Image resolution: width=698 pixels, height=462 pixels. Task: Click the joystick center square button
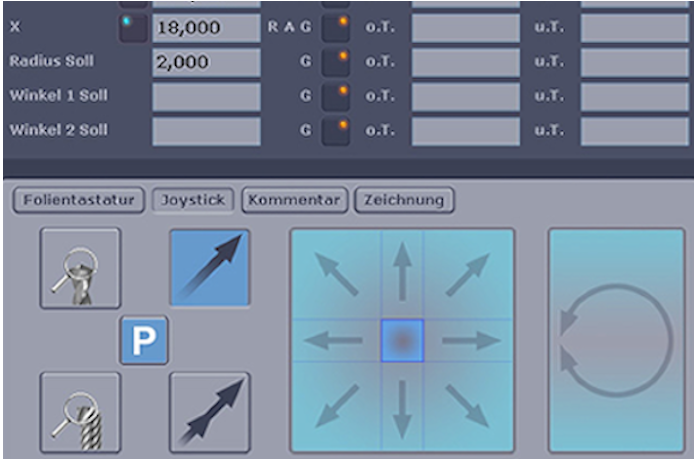402,341
